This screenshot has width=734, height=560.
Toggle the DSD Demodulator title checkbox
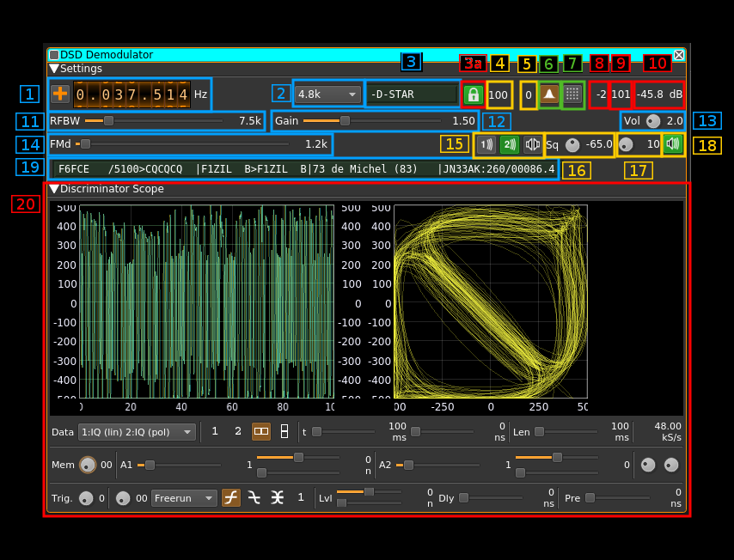coord(54,55)
